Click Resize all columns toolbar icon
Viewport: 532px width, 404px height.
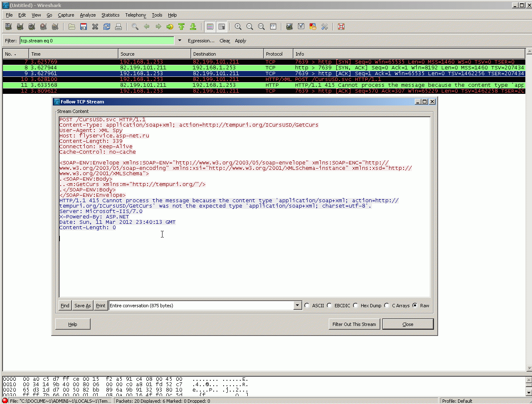(273, 27)
